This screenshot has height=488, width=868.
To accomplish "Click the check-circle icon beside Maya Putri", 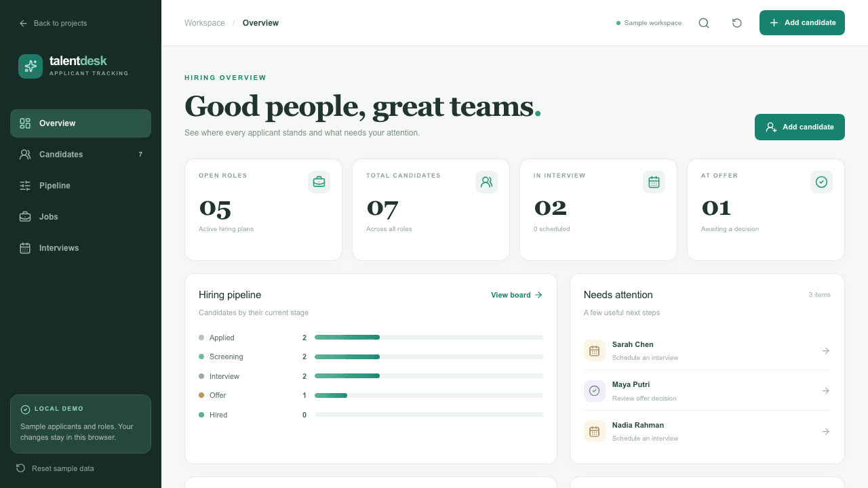I will coord(595,391).
